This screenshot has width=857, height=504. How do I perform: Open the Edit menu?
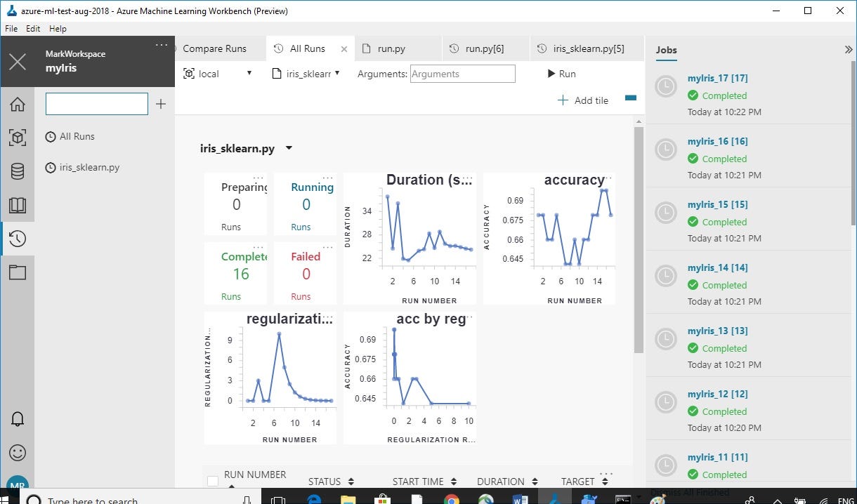tap(33, 29)
